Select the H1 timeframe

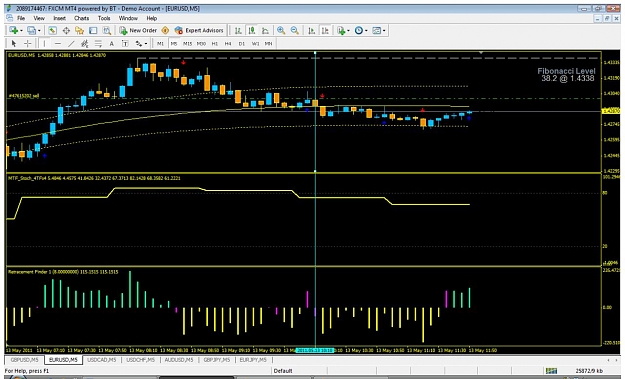tap(214, 43)
